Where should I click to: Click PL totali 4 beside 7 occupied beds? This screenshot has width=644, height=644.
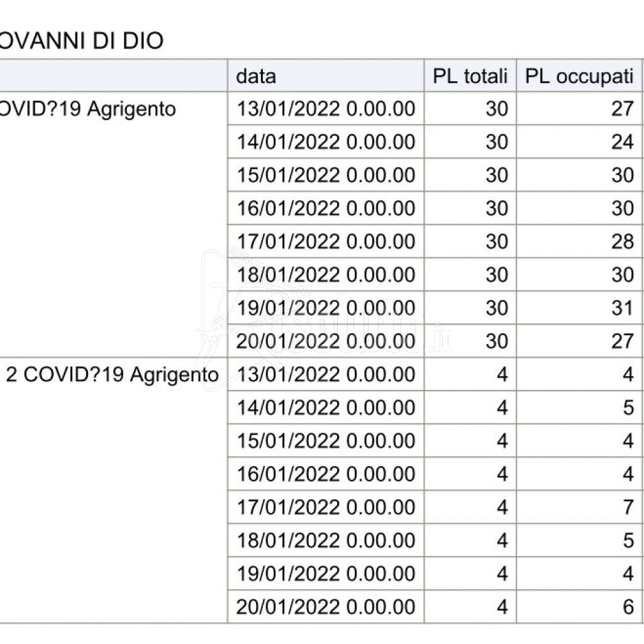[501, 507]
